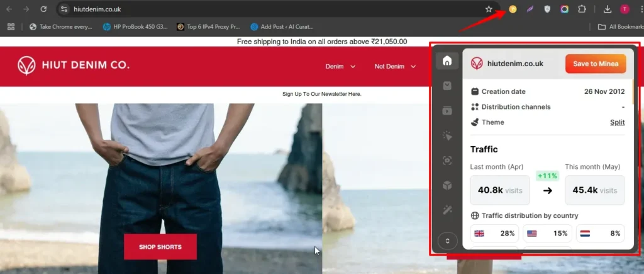This screenshot has width=644, height=274.
Task: Open the cursor-click icon in Minea sidebar
Action: (447, 136)
